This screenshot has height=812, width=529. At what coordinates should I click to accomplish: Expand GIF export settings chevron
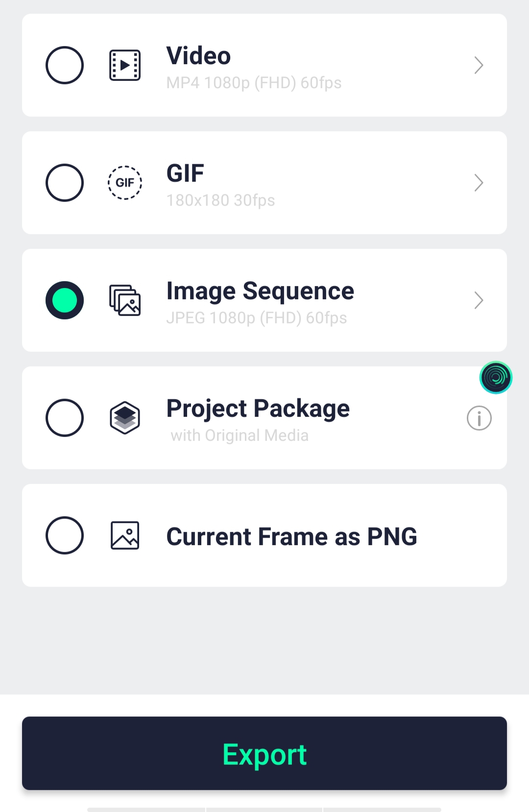pos(479,183)
